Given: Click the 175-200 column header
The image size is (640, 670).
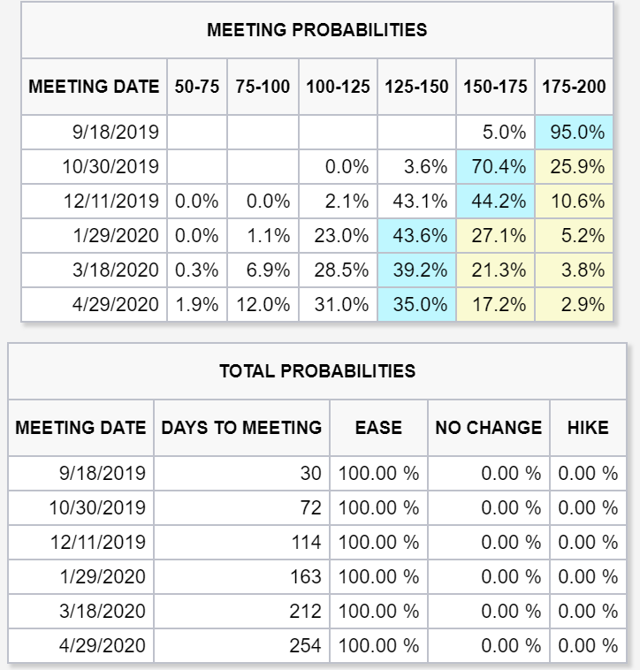Looking at the screenshot, I should 574,87.
